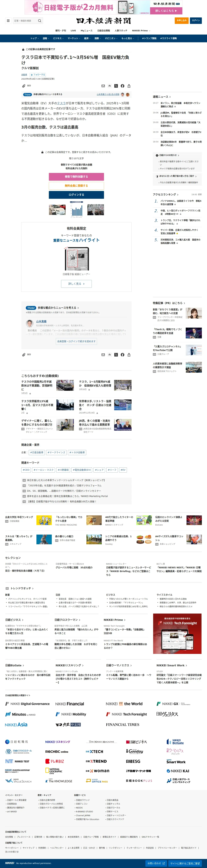Click the ログイン button in the header

196,21
